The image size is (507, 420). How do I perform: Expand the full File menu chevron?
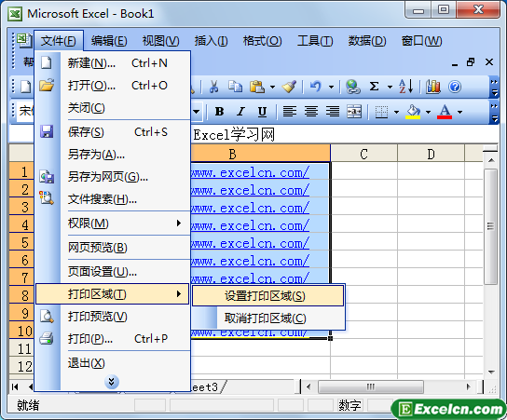pyautogui.click(x=112, y=382)
